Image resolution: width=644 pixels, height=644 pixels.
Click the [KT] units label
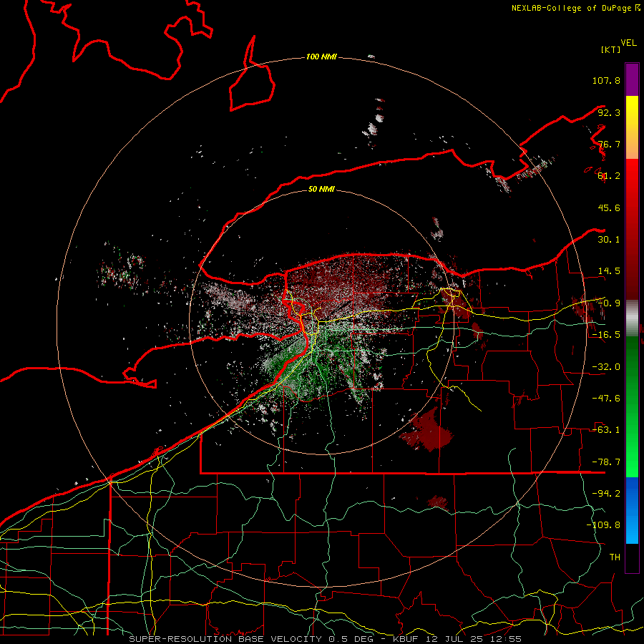pos(610,49)
